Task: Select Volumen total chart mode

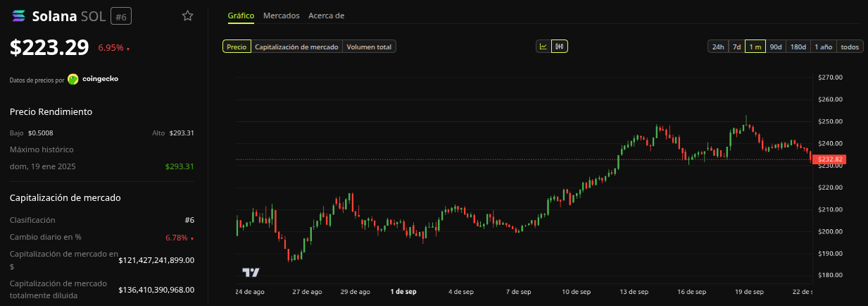Action: coord(369,47)
